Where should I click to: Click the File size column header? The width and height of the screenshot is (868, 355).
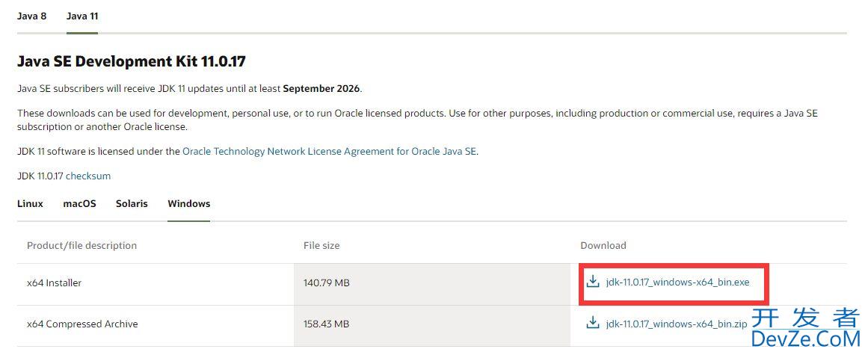point(321,245)
